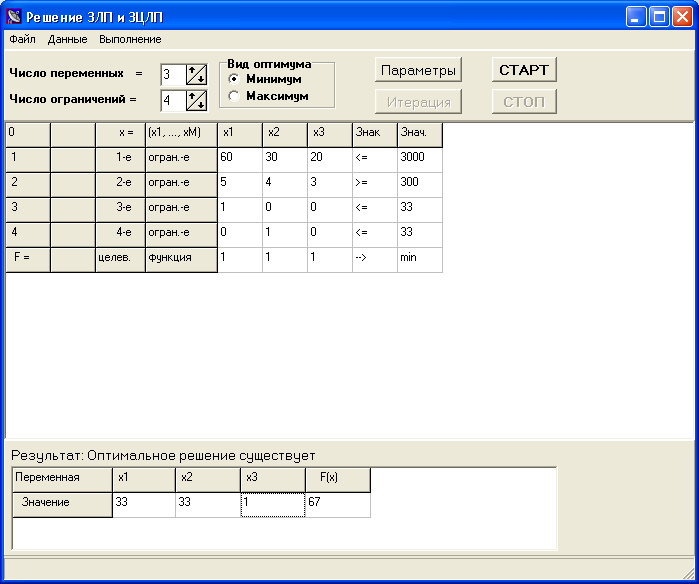Viewport: 699px width, 584px height.
Task: Click the variables count spinner
Action: pos(196,74)
